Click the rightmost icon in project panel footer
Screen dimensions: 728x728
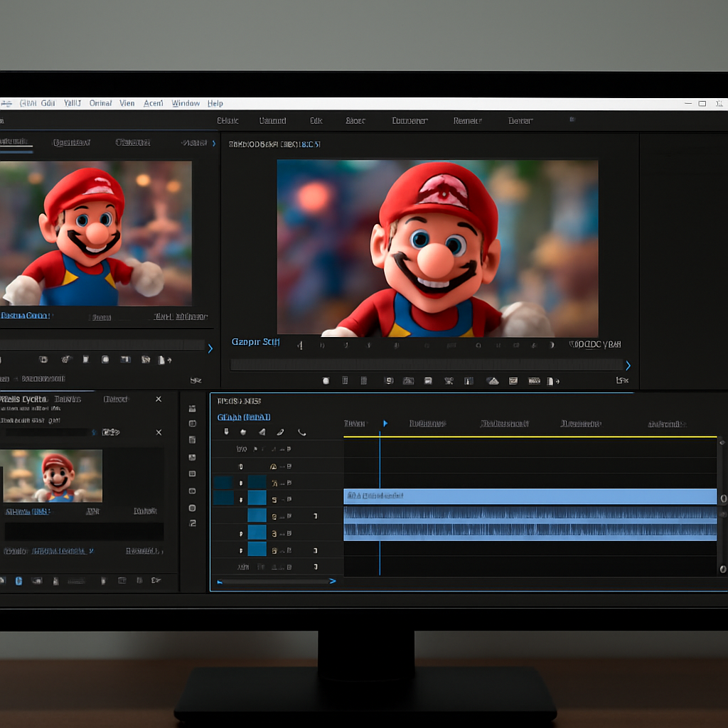click(156, 580)
